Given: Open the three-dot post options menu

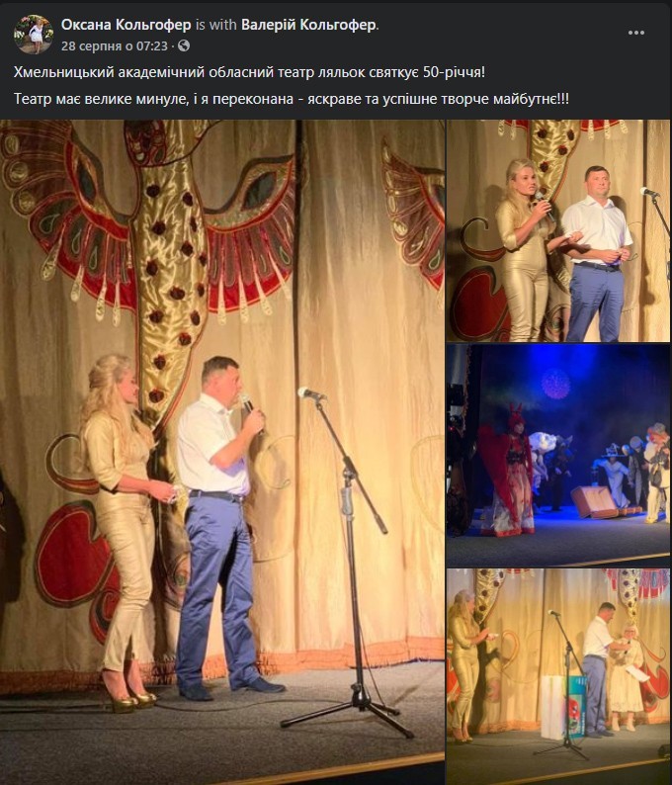Looking at the screenshot, I should [636, 33].
